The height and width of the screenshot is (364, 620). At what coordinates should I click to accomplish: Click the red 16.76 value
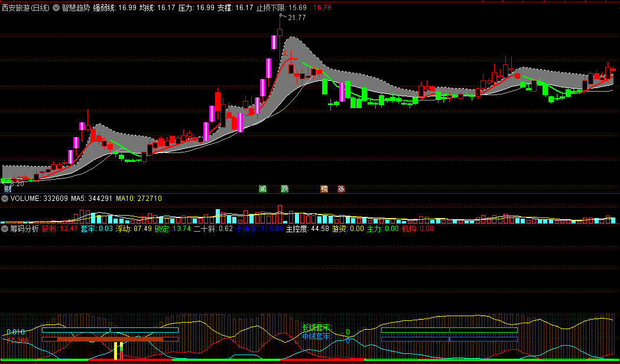point(321,8)
